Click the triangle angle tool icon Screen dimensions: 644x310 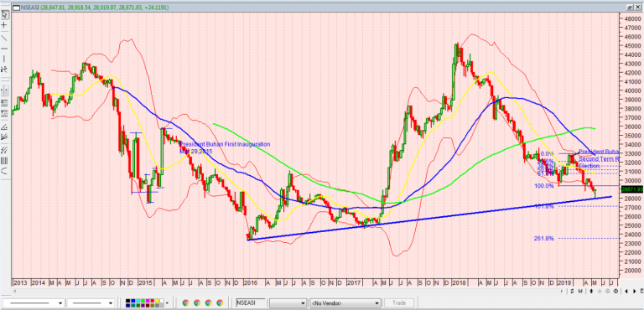4,127
